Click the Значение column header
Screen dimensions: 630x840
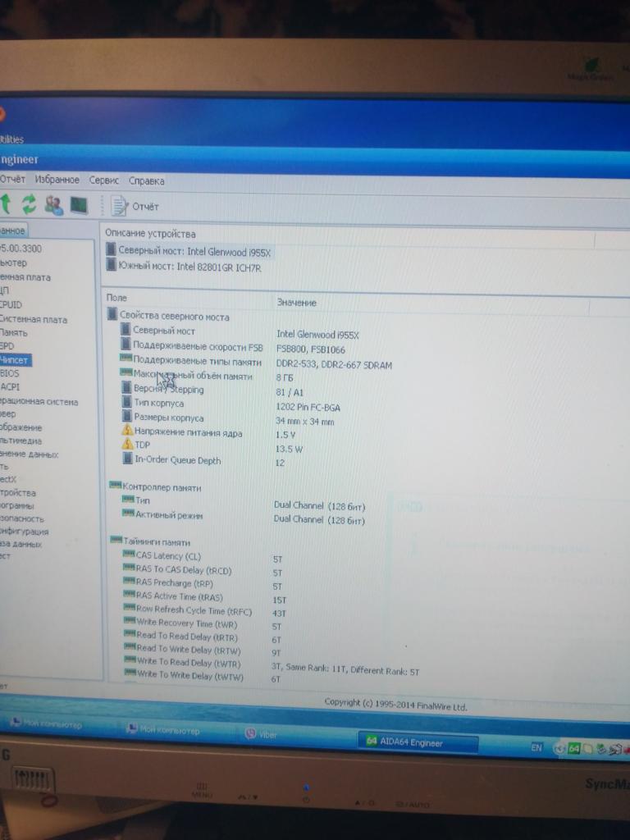point(296,303)
